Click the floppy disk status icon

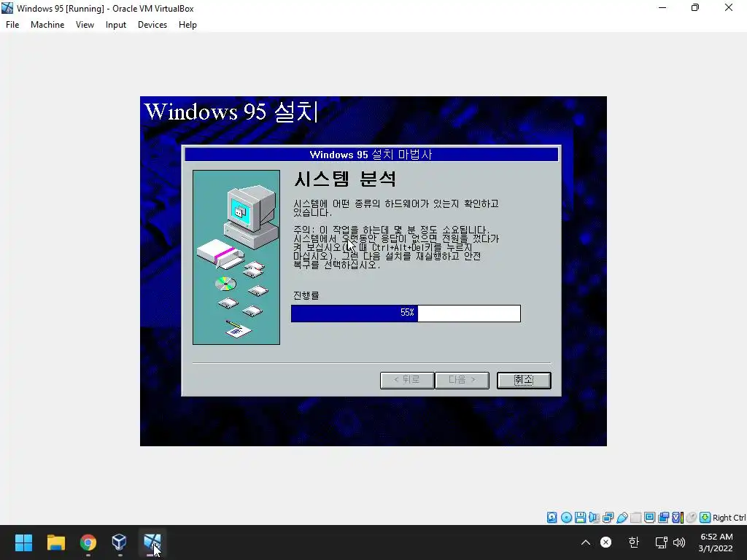coord(580,518)
